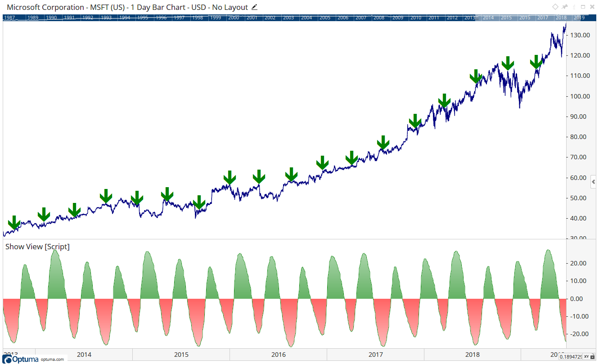Select the first green arrow near price 35
599x364 pixels.
tap(14, 222)
